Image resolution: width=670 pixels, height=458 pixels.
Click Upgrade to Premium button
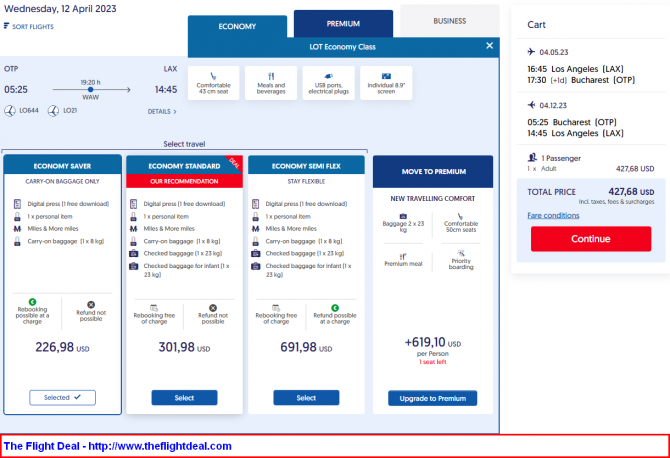point(432,398)
